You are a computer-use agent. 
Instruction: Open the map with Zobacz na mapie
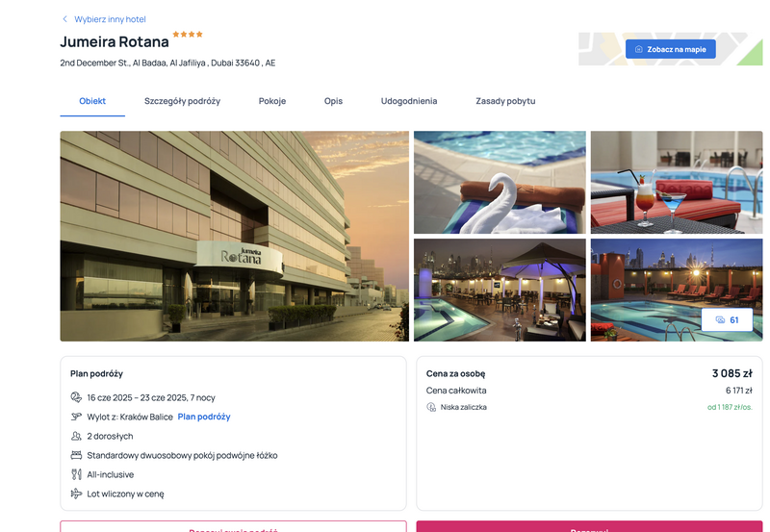(x=670, y=49)
